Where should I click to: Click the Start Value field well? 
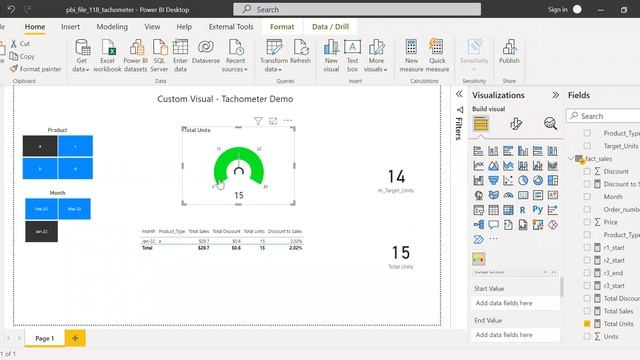[x=515, y=303]
